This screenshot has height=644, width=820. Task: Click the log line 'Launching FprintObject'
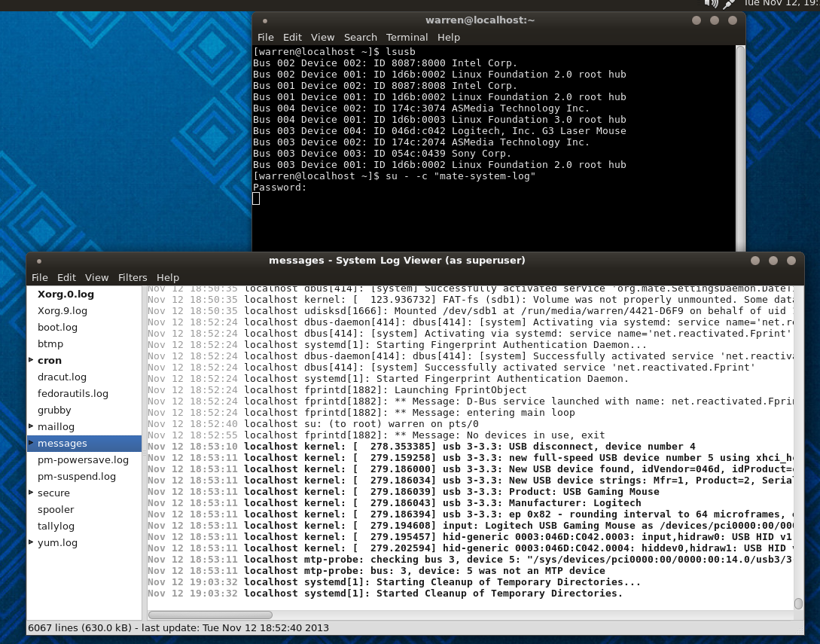(x=337, y=390)
